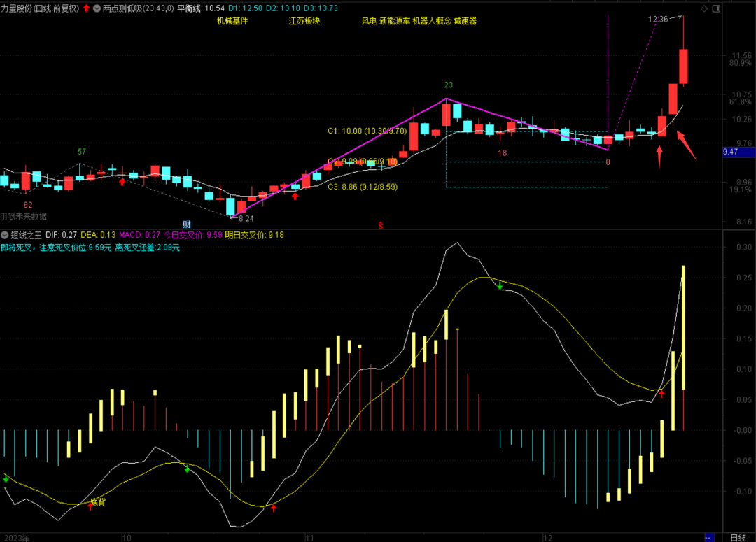Expand the 短线之王 indicator dropdown
Screen dimensions: 756x542
click(6, 236)
